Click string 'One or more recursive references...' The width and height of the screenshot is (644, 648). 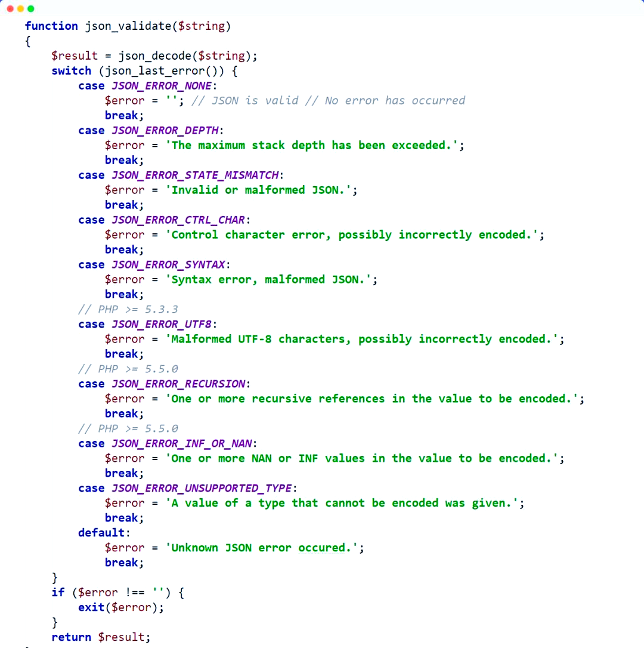pos(371,399)
